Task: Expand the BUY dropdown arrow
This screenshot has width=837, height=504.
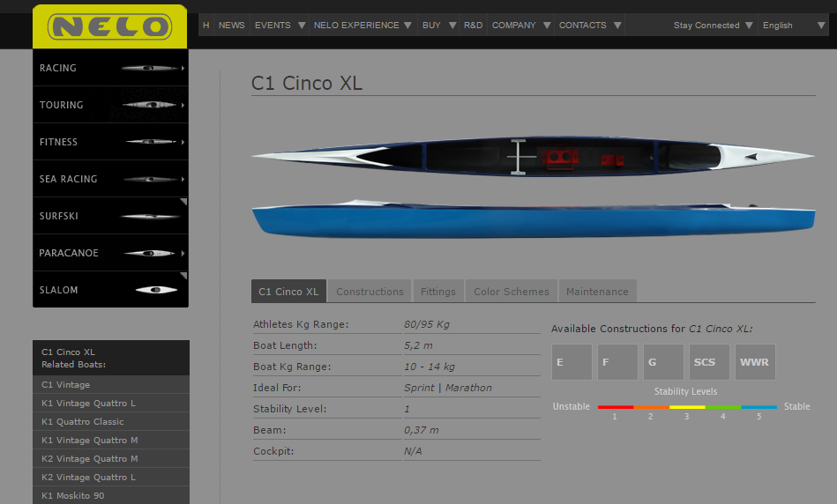Action: (452, 26)
